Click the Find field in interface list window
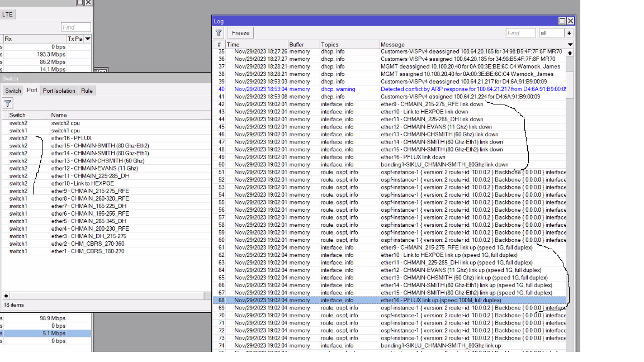 point(75,27)
